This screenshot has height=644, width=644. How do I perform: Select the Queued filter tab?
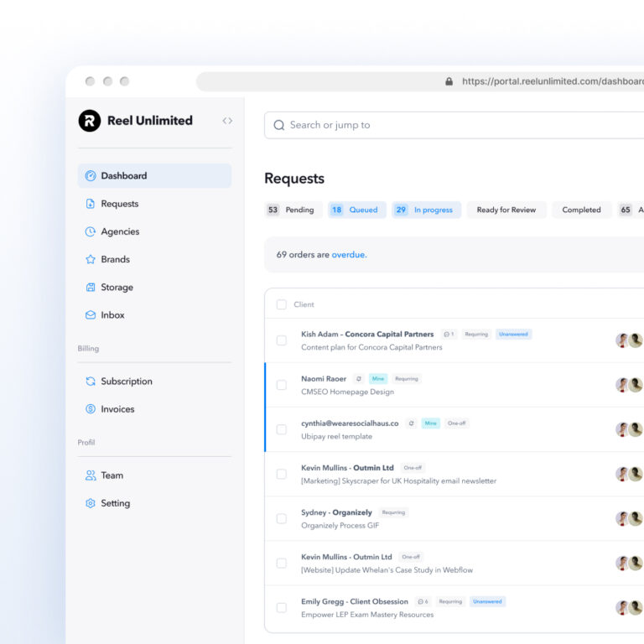(x=357, y=210)
